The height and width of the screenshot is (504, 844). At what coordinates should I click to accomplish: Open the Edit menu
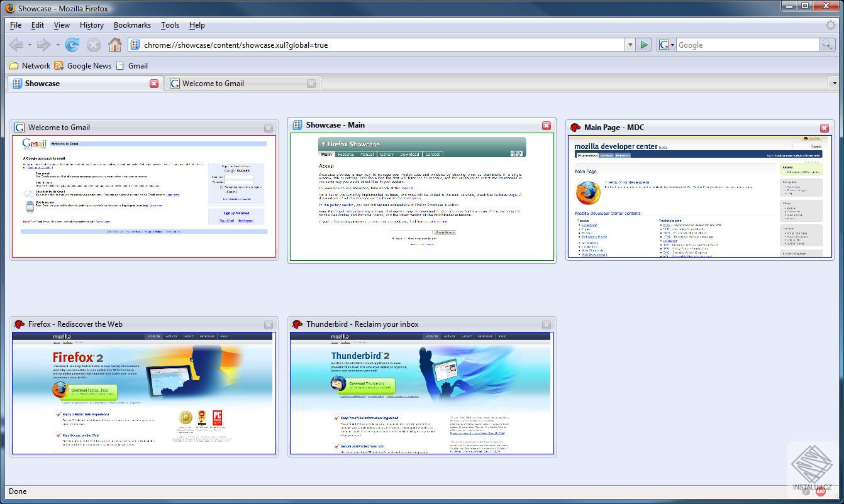tap(38, 25)
